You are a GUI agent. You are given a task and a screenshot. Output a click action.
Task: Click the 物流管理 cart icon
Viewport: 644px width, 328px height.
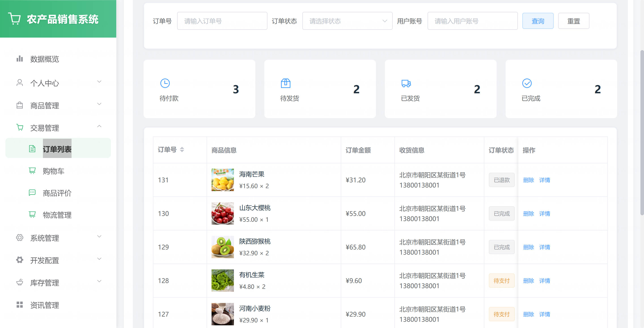32,215
